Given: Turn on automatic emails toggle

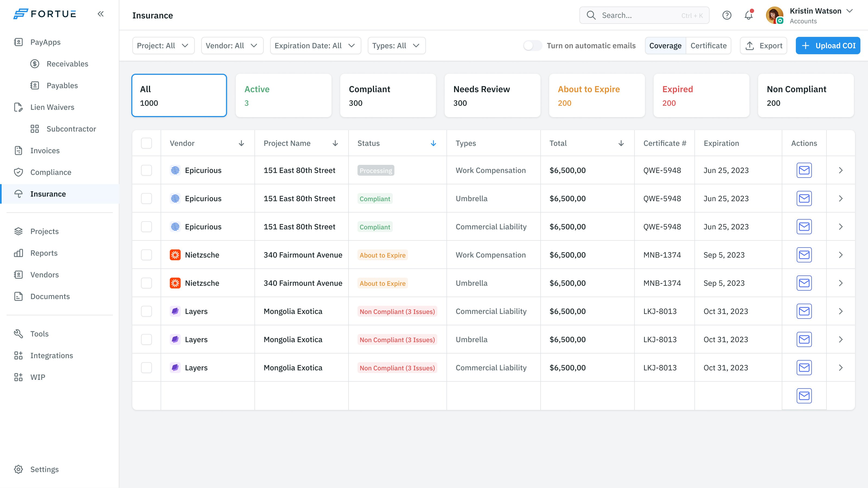Looking at the screenshot, I should click(532, 46).
